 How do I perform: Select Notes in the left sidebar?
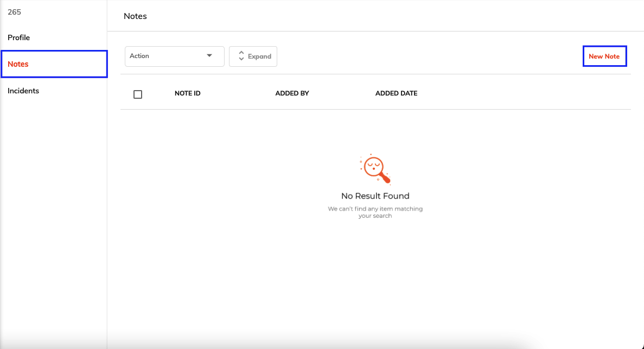(x=54, y=64)
